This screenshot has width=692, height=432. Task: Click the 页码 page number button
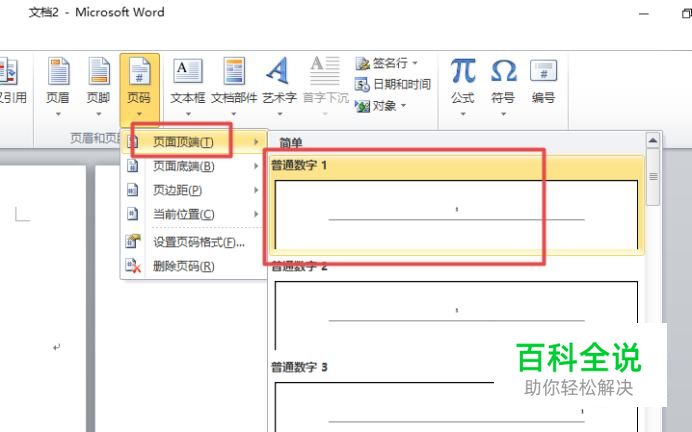point(139,88)
